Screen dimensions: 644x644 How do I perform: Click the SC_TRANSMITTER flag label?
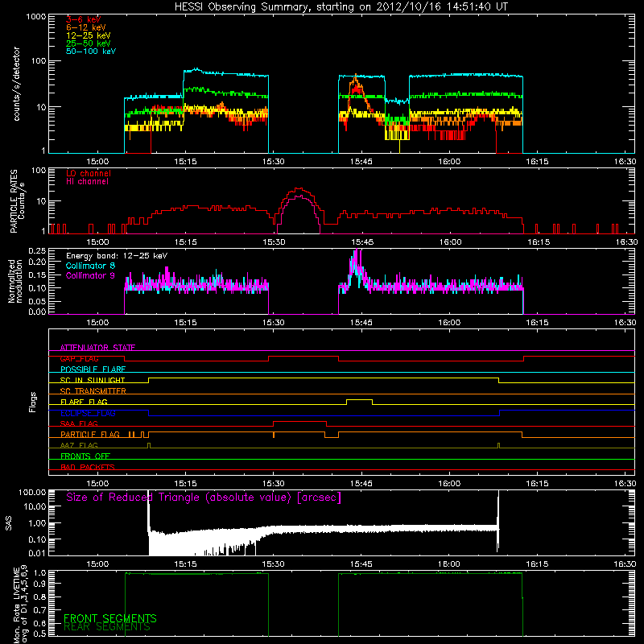93,391
